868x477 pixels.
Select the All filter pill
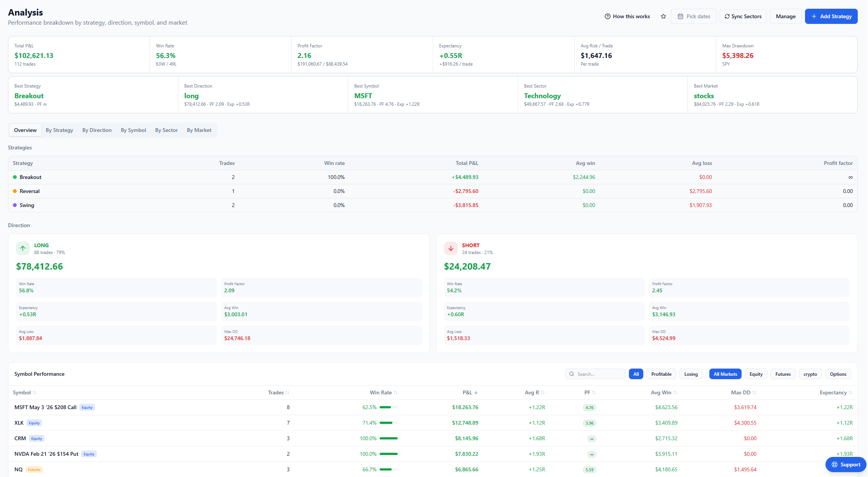pyautogui.click(x=636, y=374)
